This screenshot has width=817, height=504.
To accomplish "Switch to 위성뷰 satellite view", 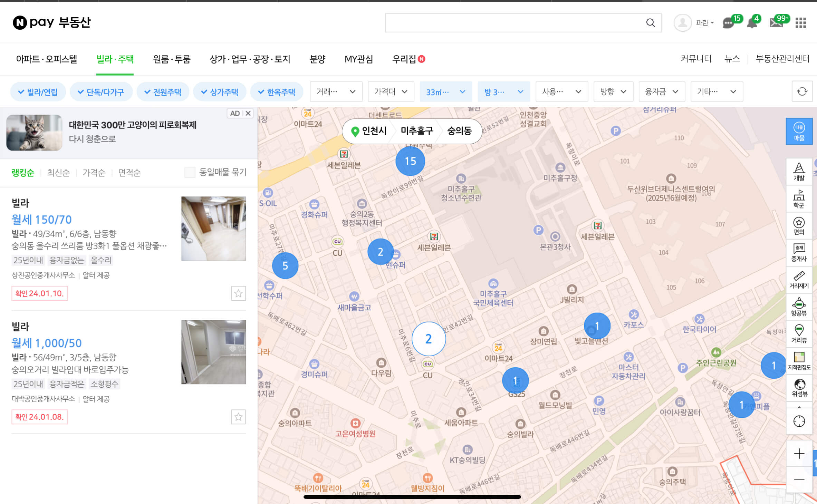I will coord(799,388).
